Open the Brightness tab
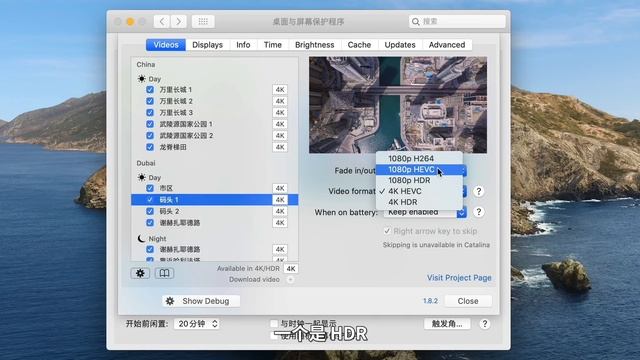 pos(315,45)
